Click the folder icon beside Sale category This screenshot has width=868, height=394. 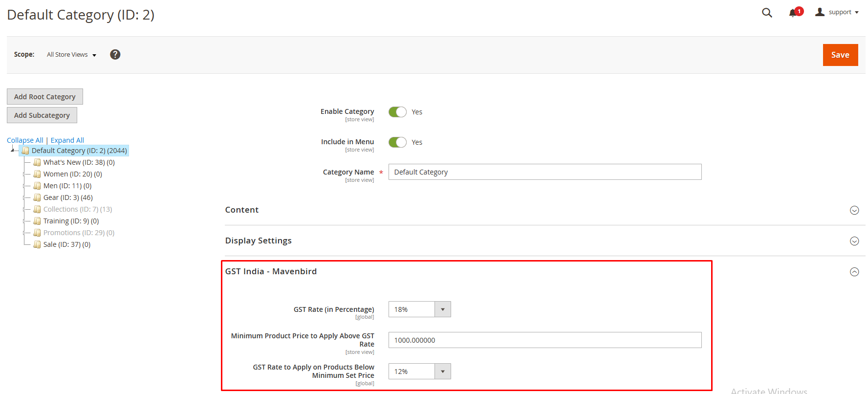(37, 244)
